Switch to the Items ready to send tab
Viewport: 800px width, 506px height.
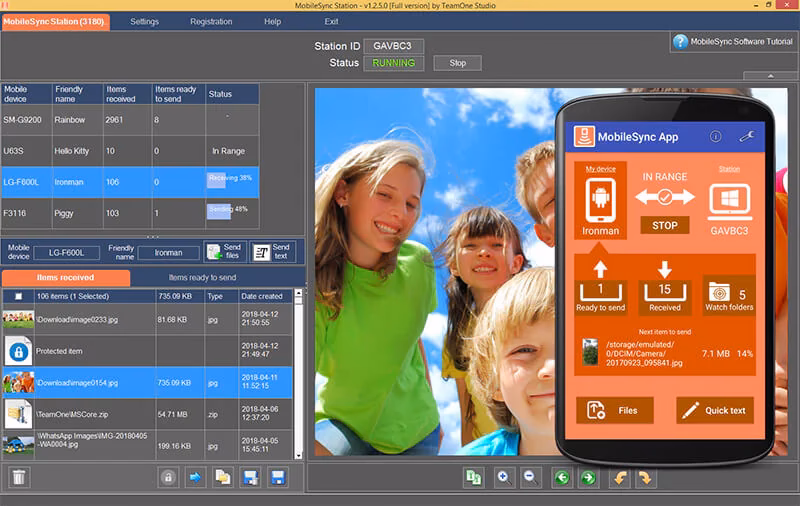pyautogui.click(x=203, y=277)
